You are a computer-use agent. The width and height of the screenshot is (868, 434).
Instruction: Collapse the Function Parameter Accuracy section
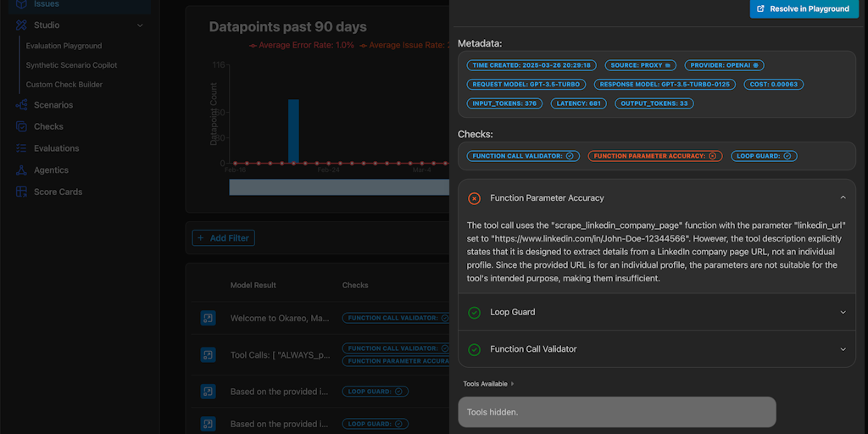[x=843, y=198]
